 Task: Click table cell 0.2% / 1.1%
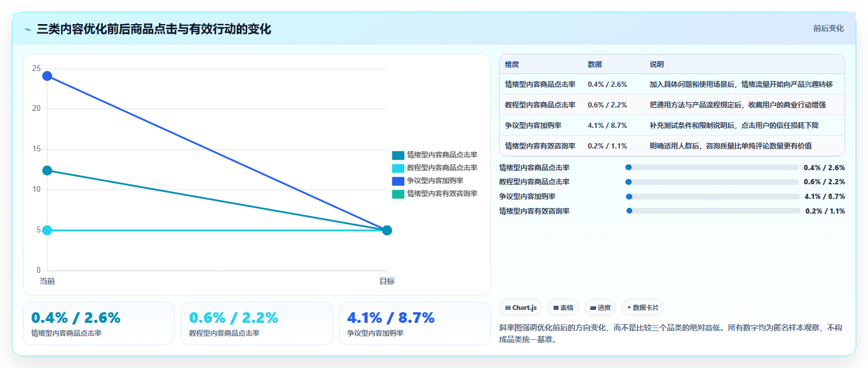pos(607,146)
